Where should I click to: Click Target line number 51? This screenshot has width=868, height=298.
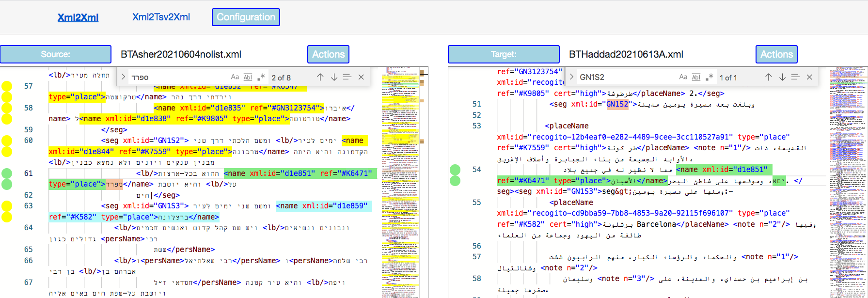[x=477, y=104]
